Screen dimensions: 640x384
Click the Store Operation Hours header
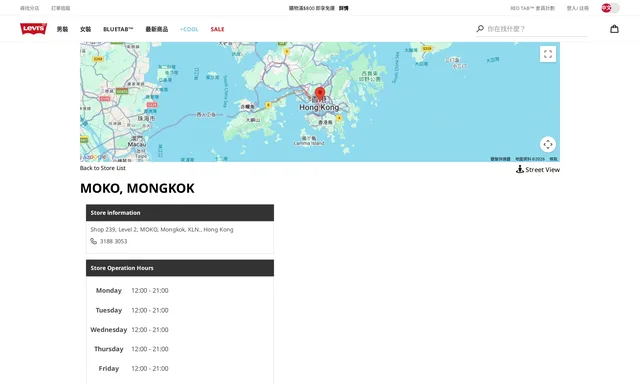(180, 268)
